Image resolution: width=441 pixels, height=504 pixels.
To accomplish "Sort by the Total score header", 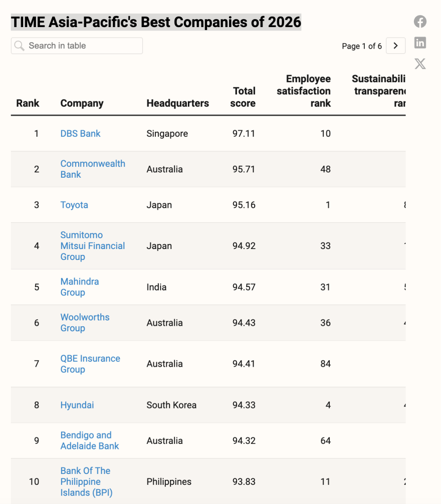I will (x=243, y=97).
